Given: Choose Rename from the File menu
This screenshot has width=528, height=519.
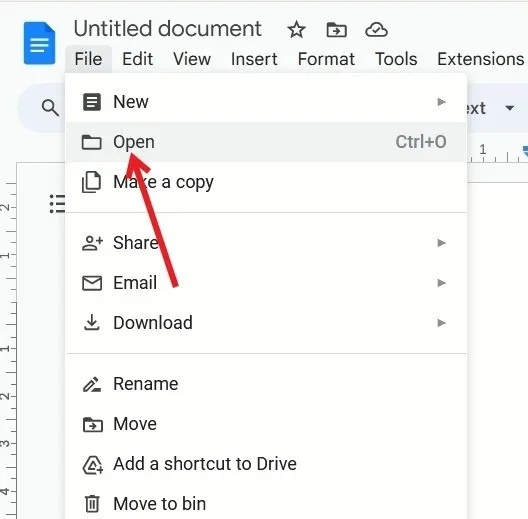Looking at the screenshot, I should pyautogui.click(x=266, y=384).
